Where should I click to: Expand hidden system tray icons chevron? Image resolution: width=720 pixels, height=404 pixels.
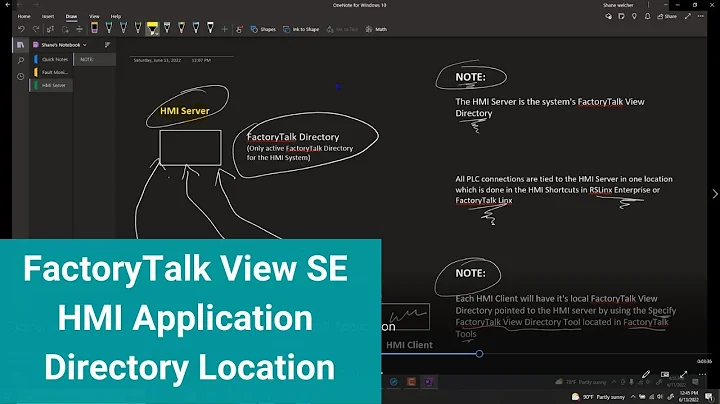click(633, 397)
